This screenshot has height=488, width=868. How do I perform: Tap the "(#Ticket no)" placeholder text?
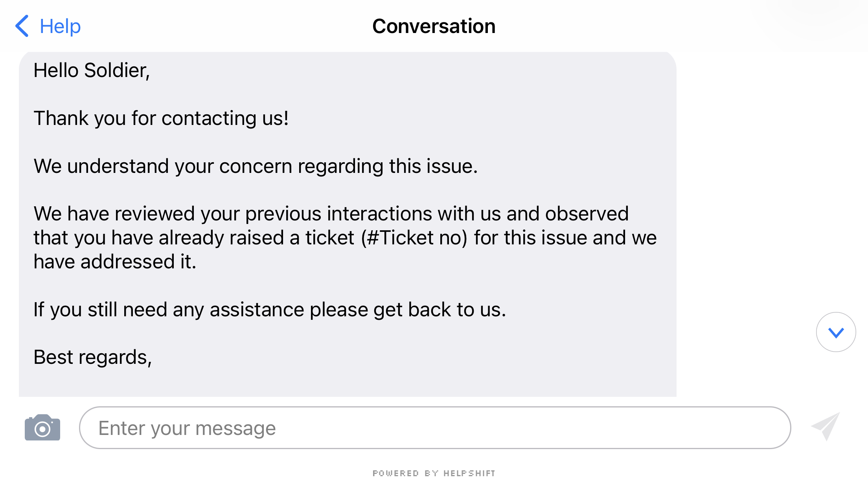[x=414, y=238]
